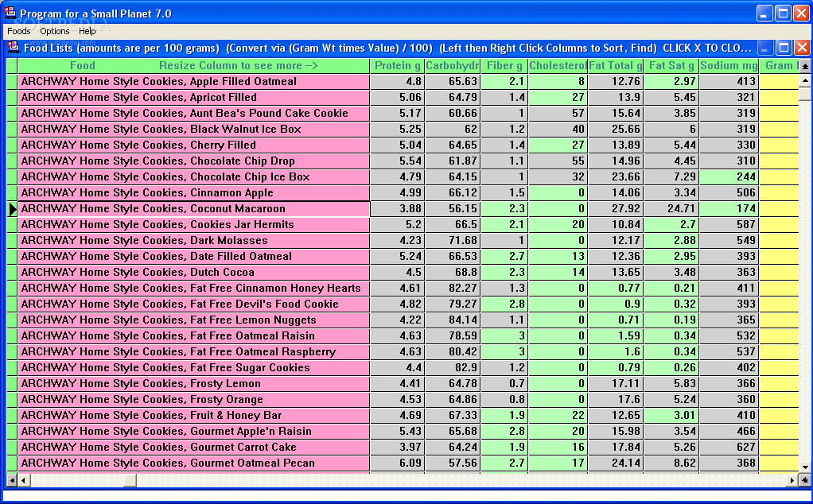Click the vertical scrollbar down arrow
813x504 pixels.
tap(805, 467)
